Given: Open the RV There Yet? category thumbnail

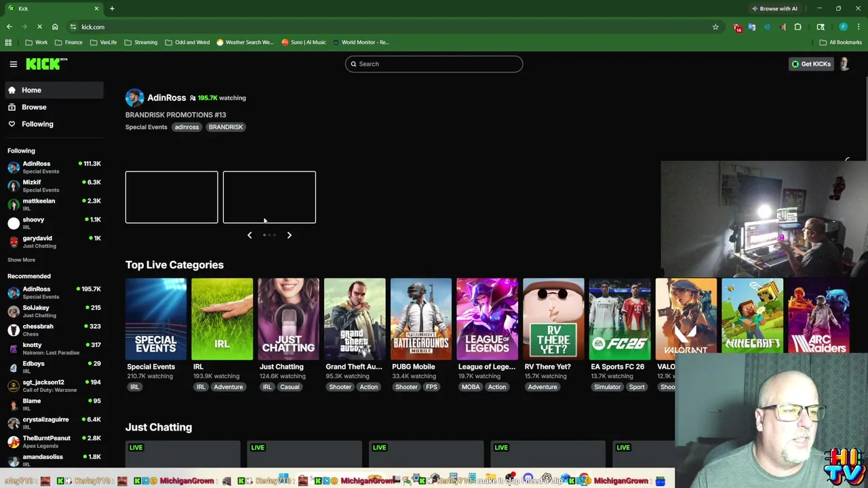Looking at the screenshot, I should 553,319.
